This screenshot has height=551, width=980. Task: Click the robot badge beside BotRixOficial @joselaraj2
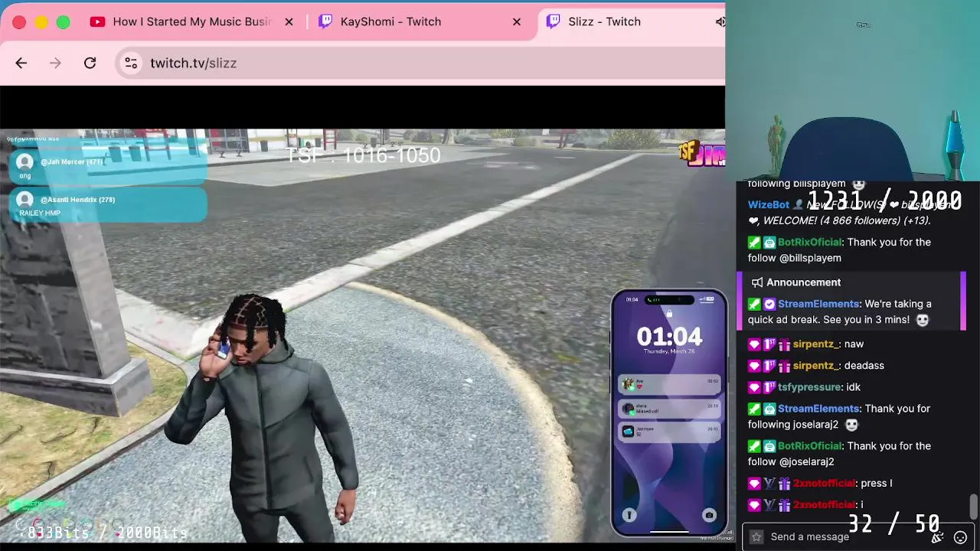point(769,446)
